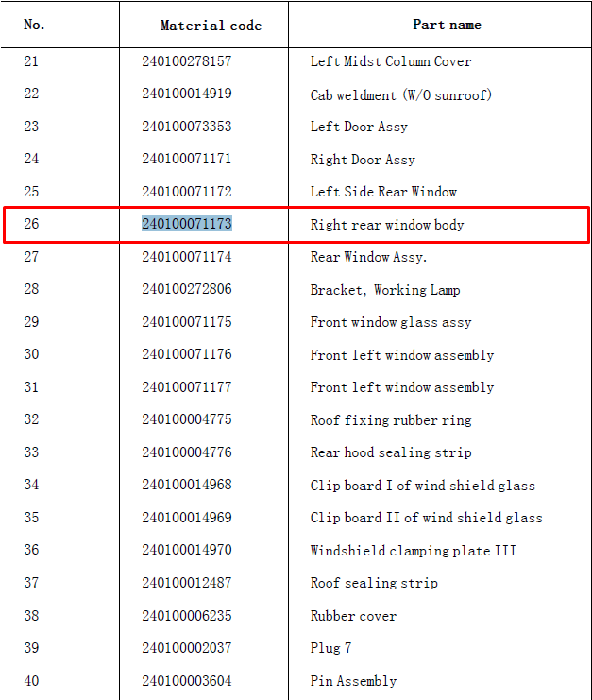Select the Right Door Assy entry
The image size is (592, 700).
point(363,160)
